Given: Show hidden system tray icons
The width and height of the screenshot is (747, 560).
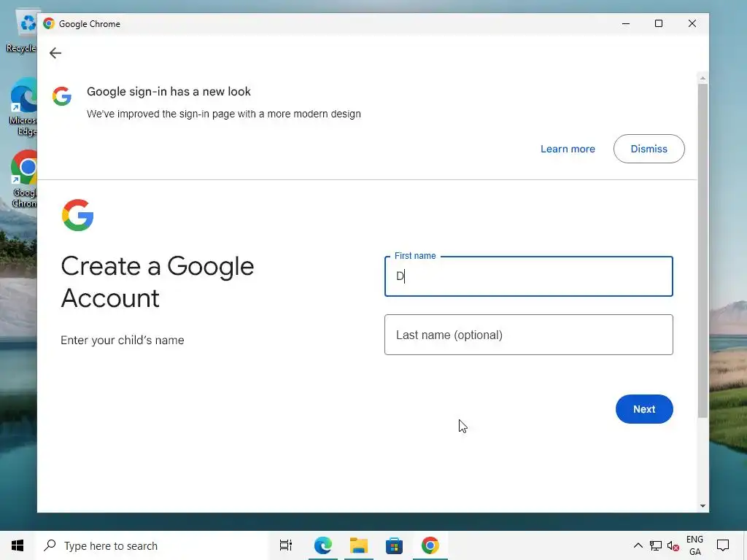Looking at the screenshot, I should point(638,545).
